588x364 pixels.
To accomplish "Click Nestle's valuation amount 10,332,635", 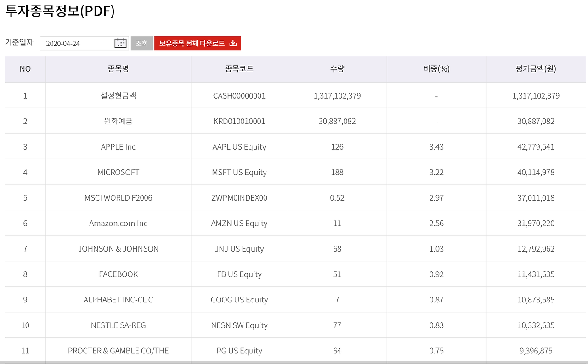I will click(536, 325).
